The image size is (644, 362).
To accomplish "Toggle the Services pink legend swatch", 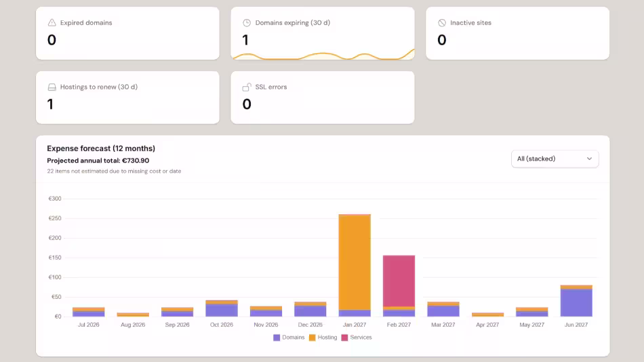I will click(x=344, y=338).
